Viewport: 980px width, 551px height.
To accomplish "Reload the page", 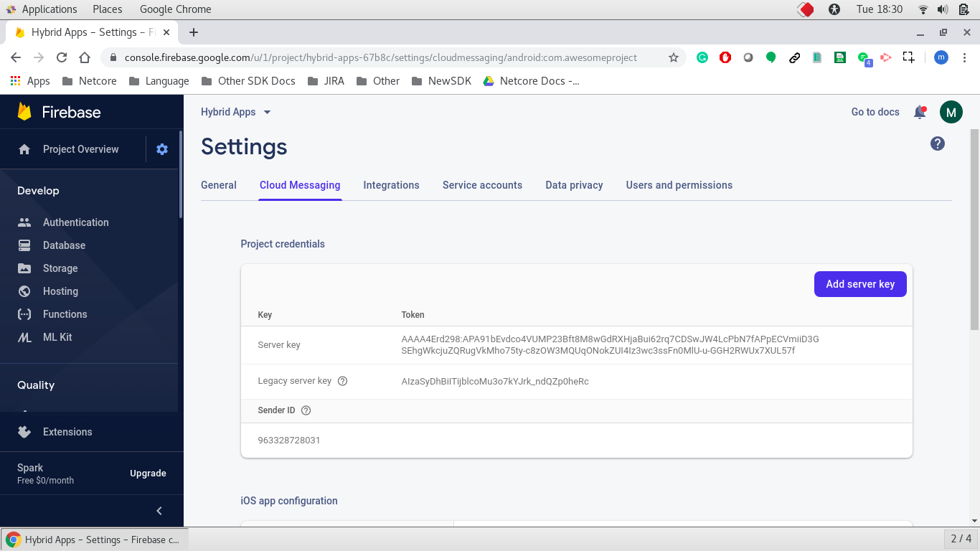I will pos(62,57).
